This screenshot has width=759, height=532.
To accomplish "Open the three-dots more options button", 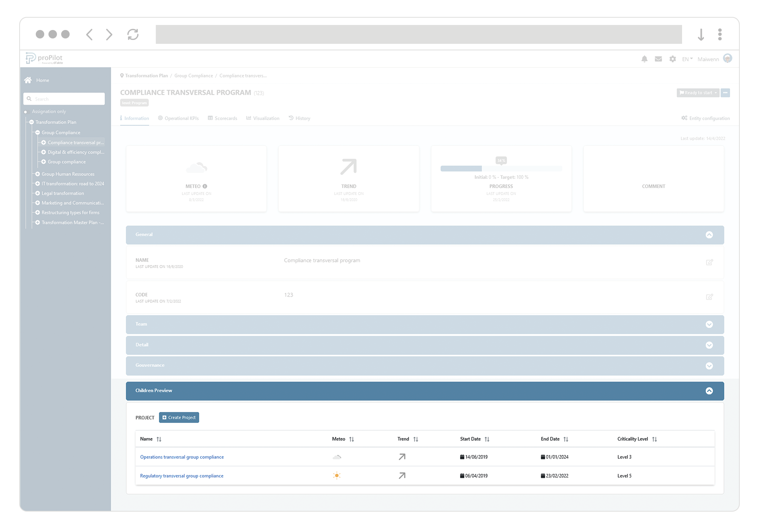I will point(725,93).
